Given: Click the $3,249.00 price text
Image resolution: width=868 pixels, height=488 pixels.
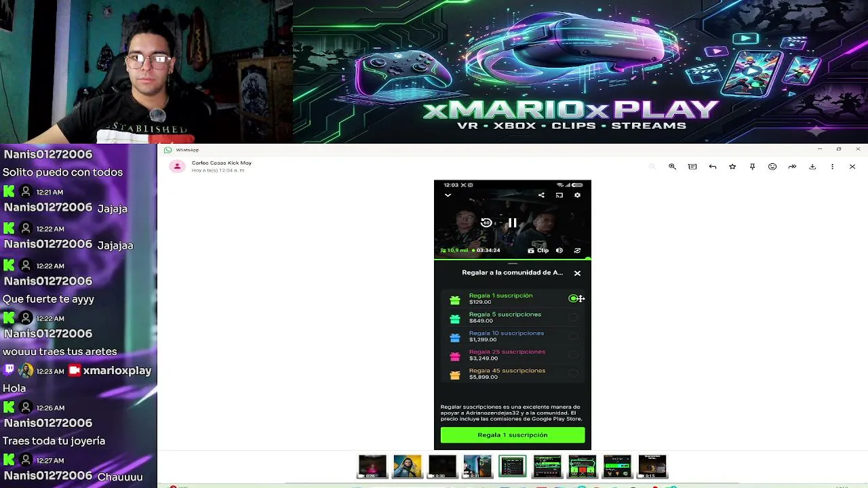Looking at the screenshot, I should [x=484, y=358].
